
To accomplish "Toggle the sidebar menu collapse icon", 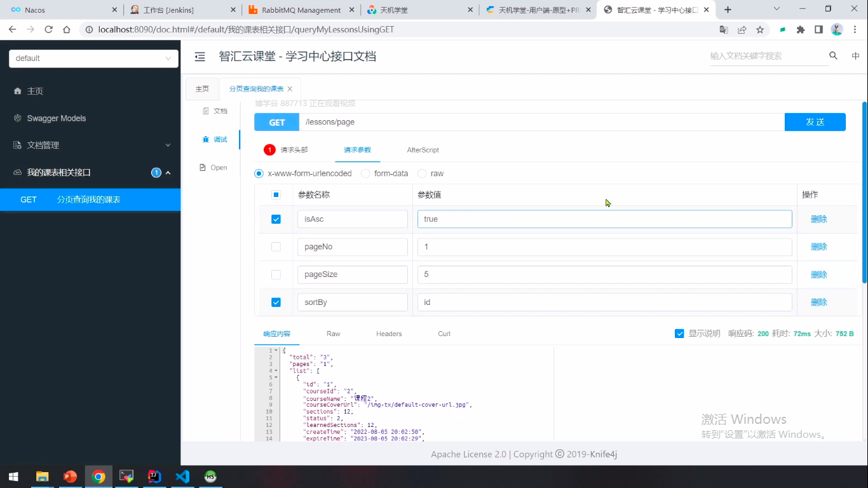I will [x=200, y=57].
